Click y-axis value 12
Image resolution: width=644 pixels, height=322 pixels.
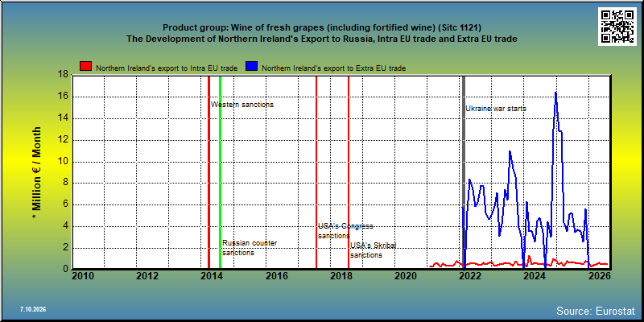pos(62,139)
